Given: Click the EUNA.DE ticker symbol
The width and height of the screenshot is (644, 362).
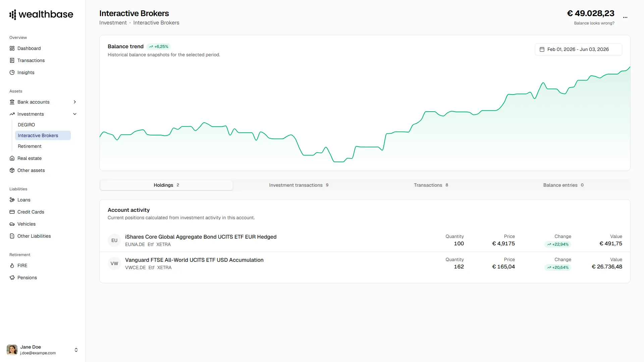Looking at the screenshot, I should (135, 244).
